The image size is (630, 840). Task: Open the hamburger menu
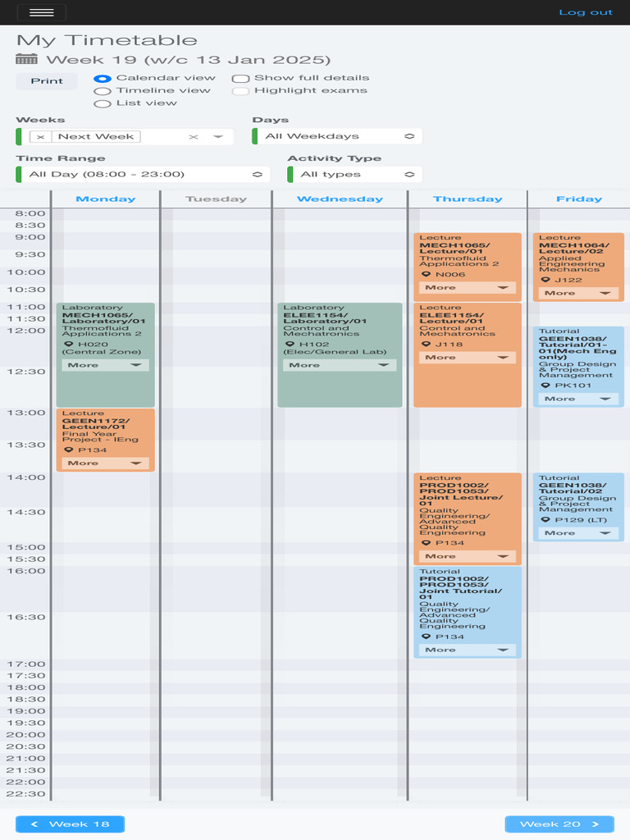[x=41, y=12]
